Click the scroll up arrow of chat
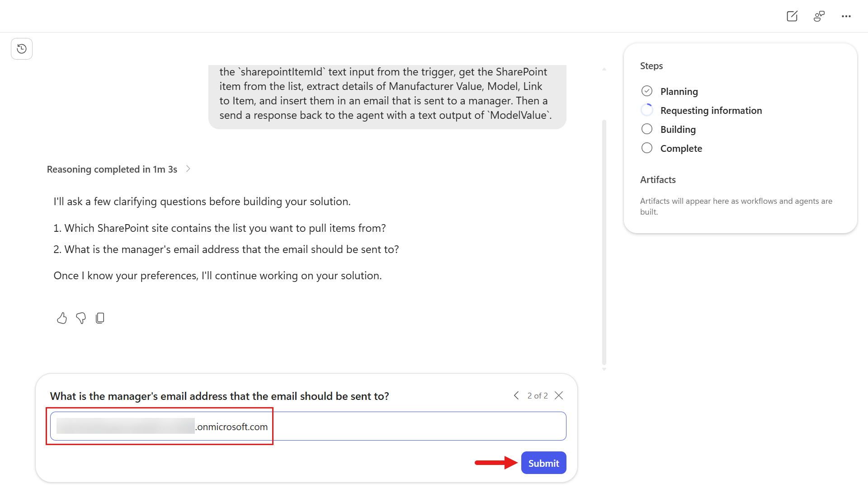 pos(604,69)
